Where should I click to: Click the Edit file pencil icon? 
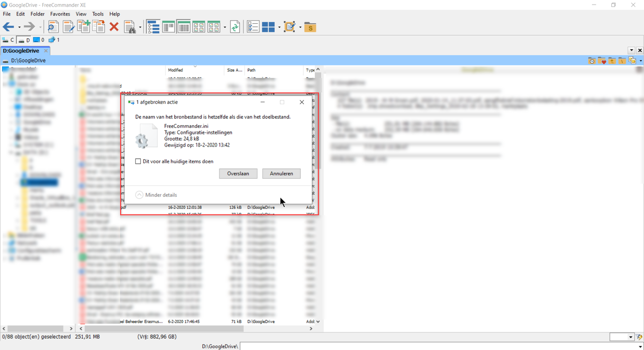[x=68, y=27]
